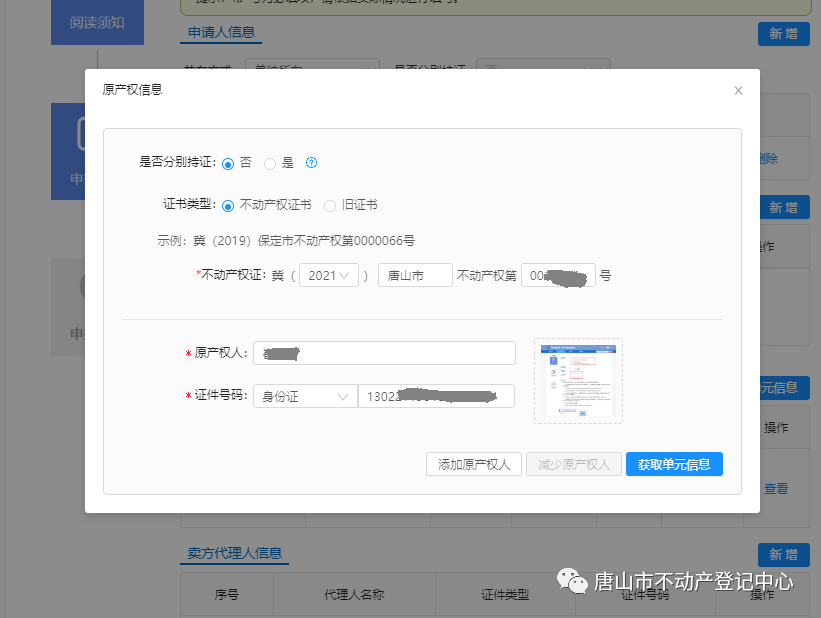Click the help question mark icon

tap(311, 163)
